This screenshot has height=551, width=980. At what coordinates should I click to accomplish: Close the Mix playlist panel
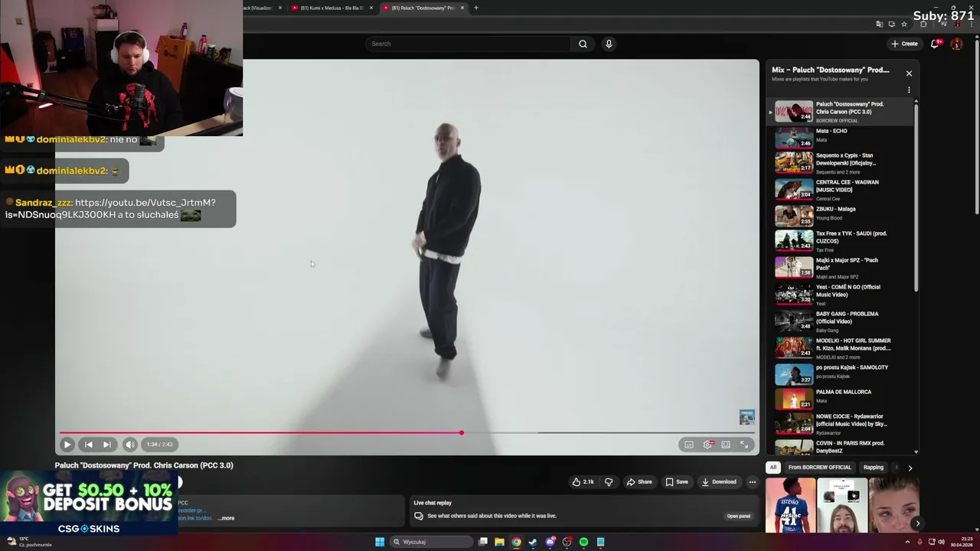coord(909,73)
